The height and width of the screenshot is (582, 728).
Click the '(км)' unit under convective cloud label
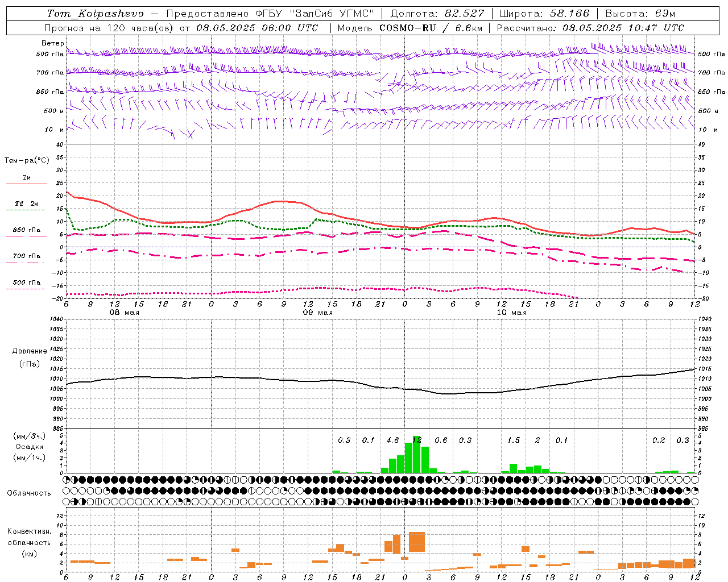(30, 554)
